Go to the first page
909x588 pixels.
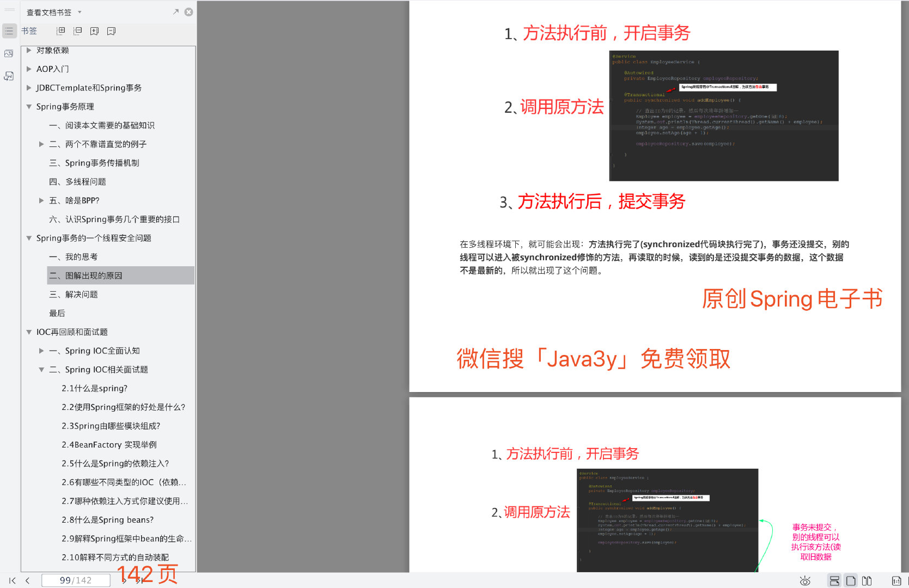(13, 580)
